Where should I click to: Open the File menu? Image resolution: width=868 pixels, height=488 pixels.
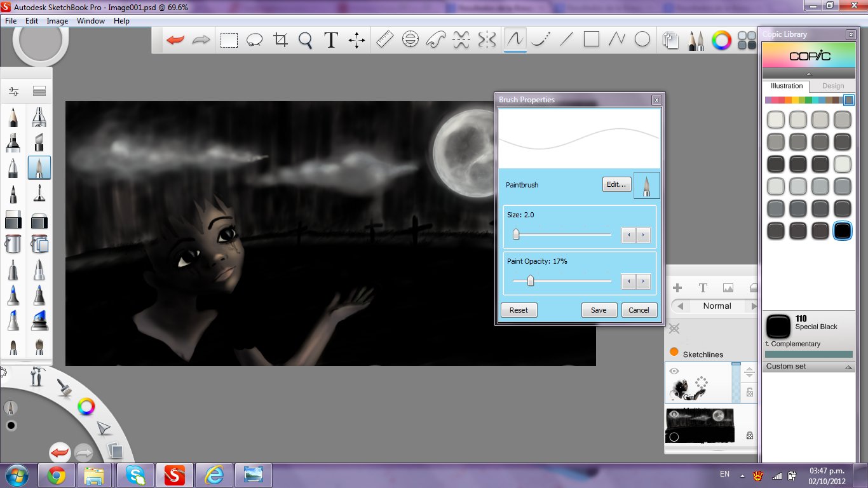tap(11, 21)
